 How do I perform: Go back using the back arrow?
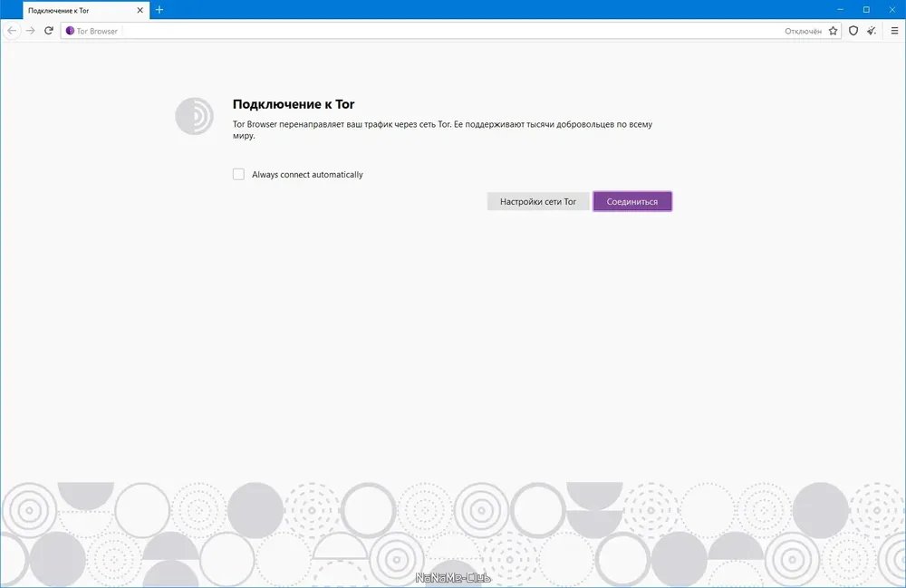coord(12,31)
